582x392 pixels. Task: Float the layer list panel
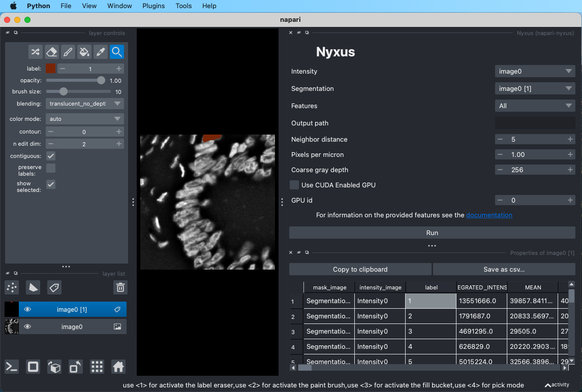coord(16,273)
